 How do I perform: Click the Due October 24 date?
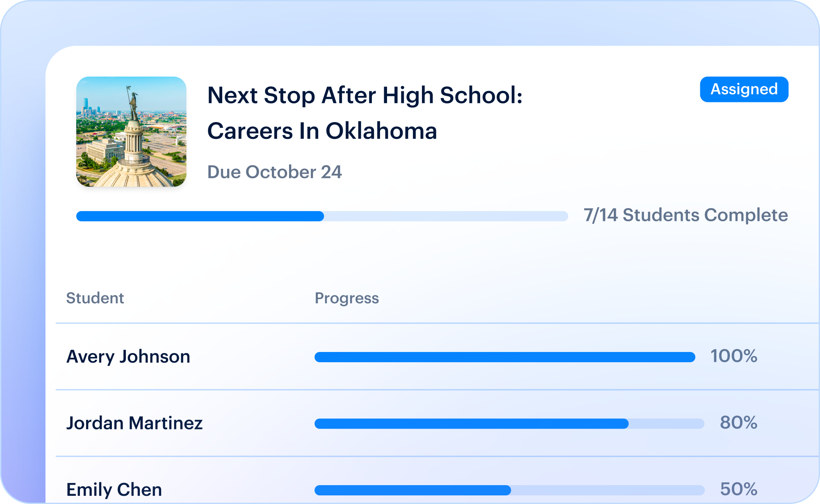[274, 172]
